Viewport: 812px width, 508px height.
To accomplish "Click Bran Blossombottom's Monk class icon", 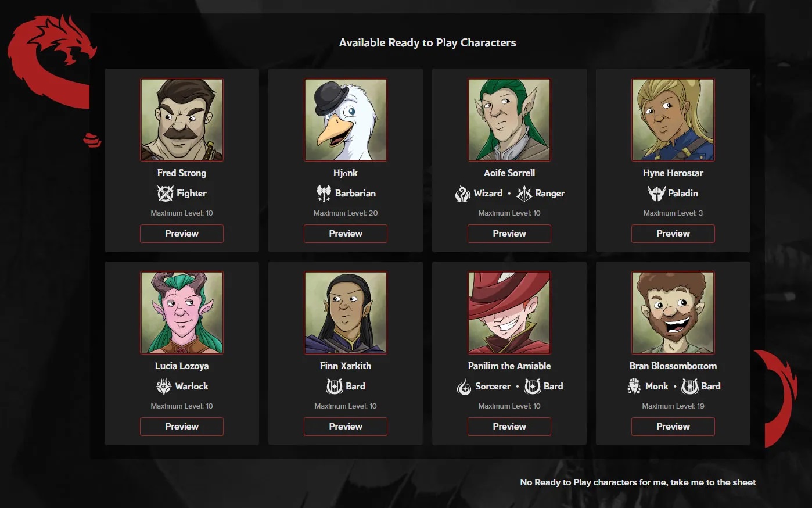I will (x=634, y=386).
